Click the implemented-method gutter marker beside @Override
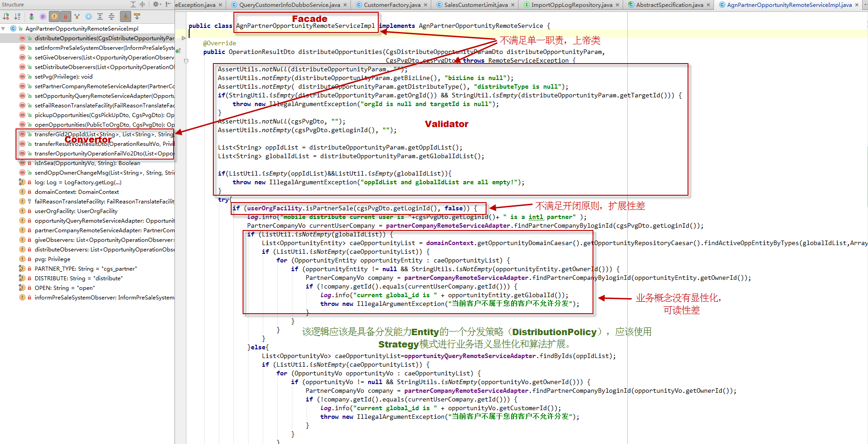 coord(178,51)
